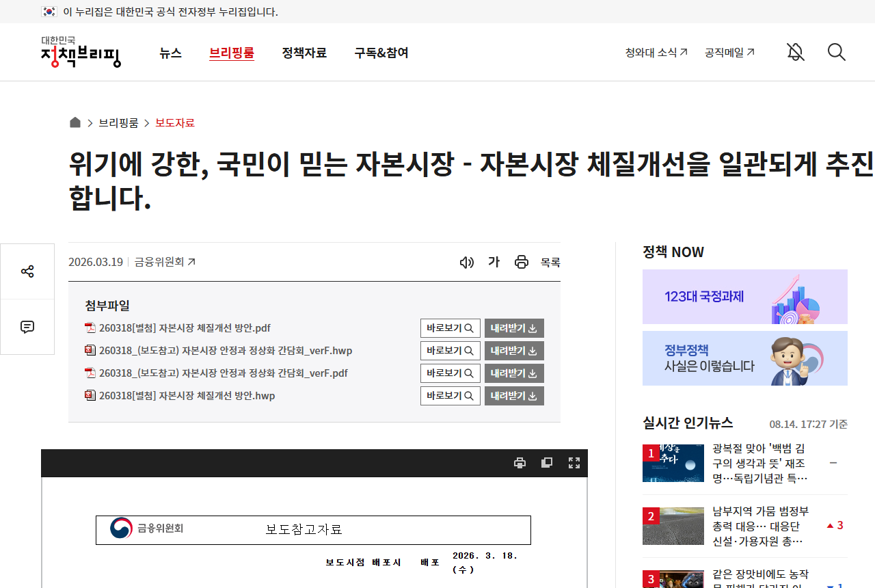This screenshot has width=875, height=588.
Task: Click file name 260318_(보도참고) 간담회_verF.pdf
Action: pos(224,373)
